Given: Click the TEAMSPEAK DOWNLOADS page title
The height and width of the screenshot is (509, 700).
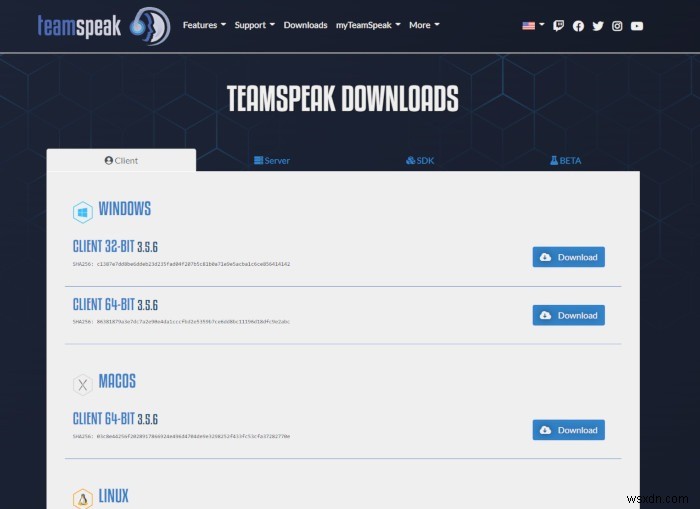Looking at the screenshot, I should tap(342, 99).
